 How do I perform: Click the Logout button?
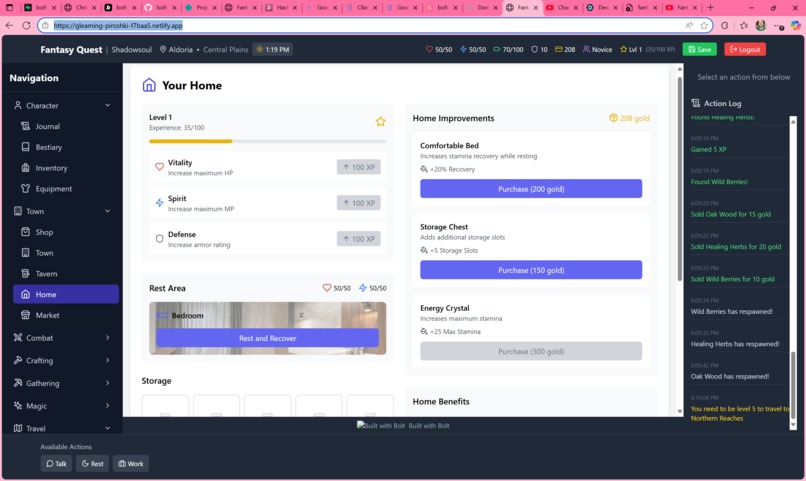point(745,49)
